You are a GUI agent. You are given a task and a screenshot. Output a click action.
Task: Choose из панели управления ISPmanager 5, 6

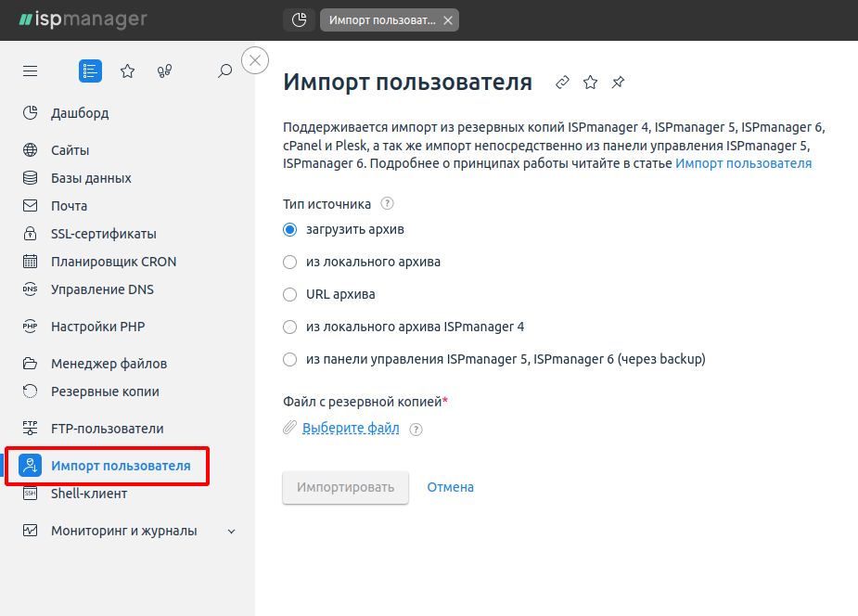pyautogui.click(x=290, y=359)
